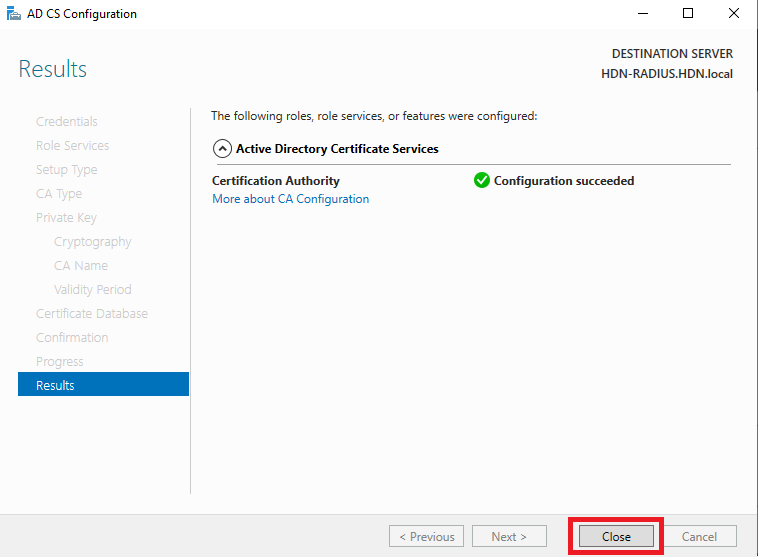The image size is (758, 557).
Task: Select the Setup Type step
Action: [67, 170]
